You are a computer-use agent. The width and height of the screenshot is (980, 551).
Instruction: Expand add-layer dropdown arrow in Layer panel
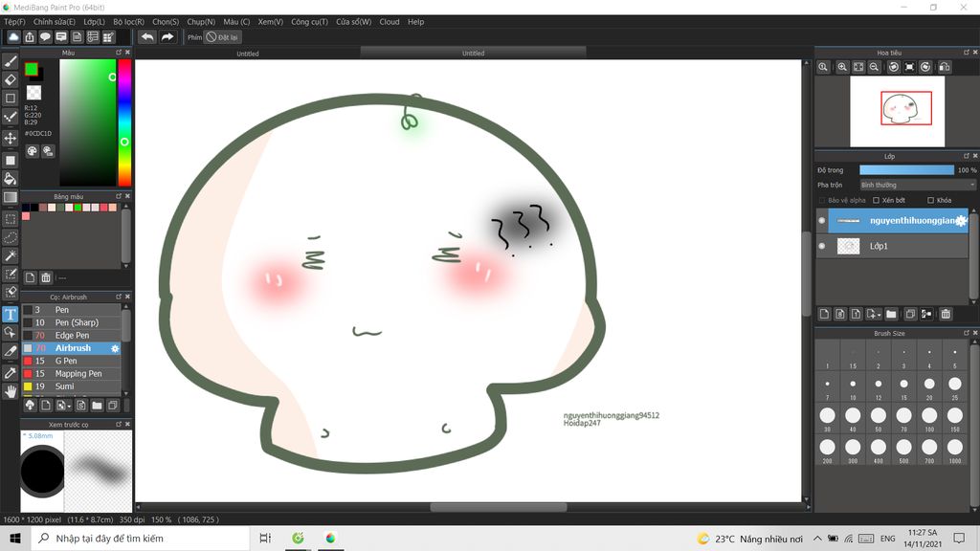(x=879, y=314)
